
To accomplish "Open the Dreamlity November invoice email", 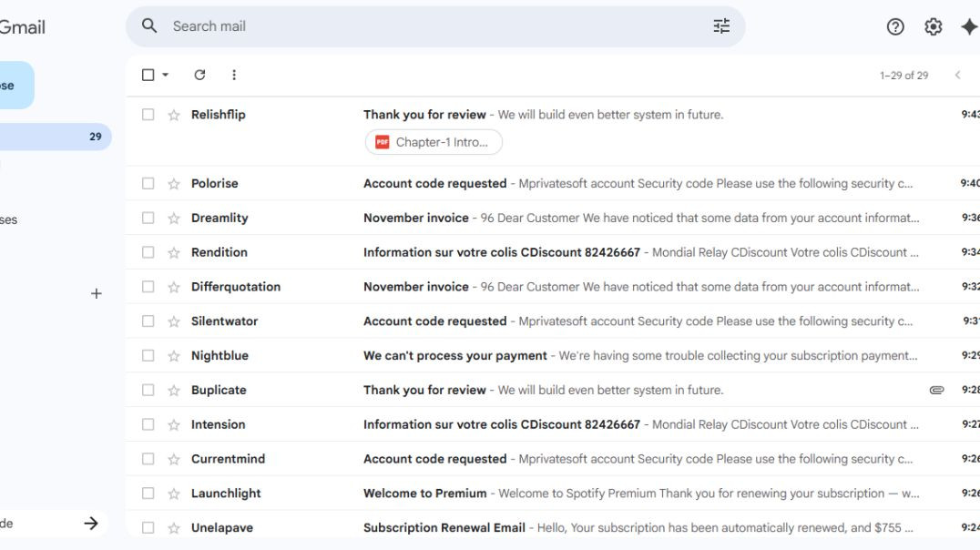I will [x=546, y=217].
